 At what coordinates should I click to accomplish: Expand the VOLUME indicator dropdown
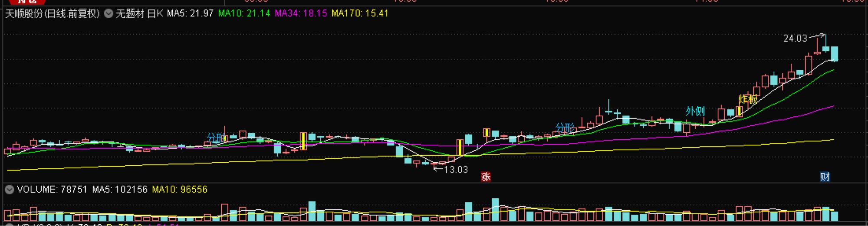[x=9, y=190]
